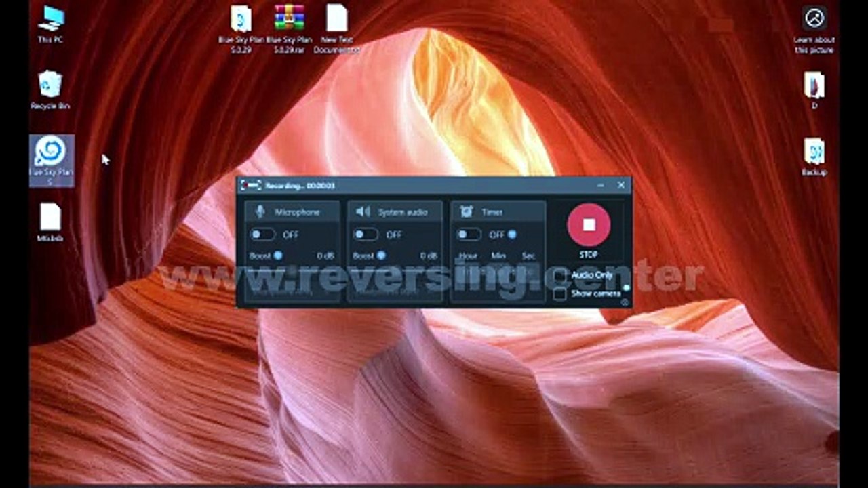Click the Timer alarm clock icon

[466, 212]
